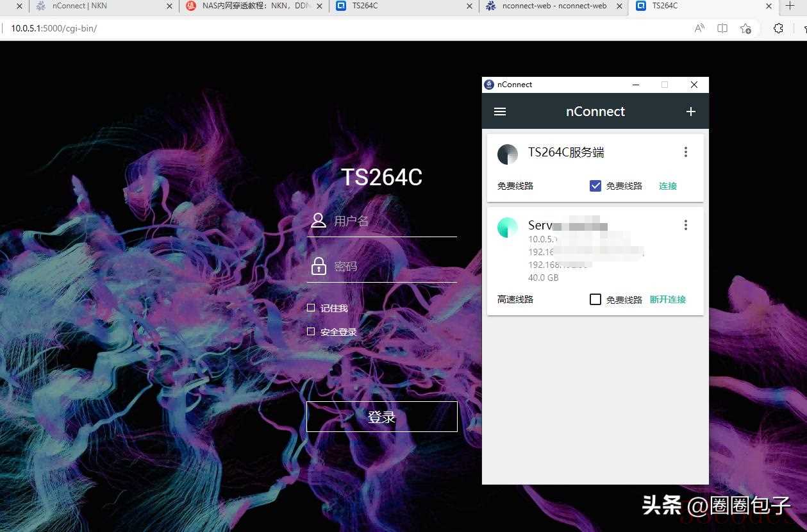Switch to nconnect-web tab
This screenshot has width=807, height=532.
[x=554, y=6]
